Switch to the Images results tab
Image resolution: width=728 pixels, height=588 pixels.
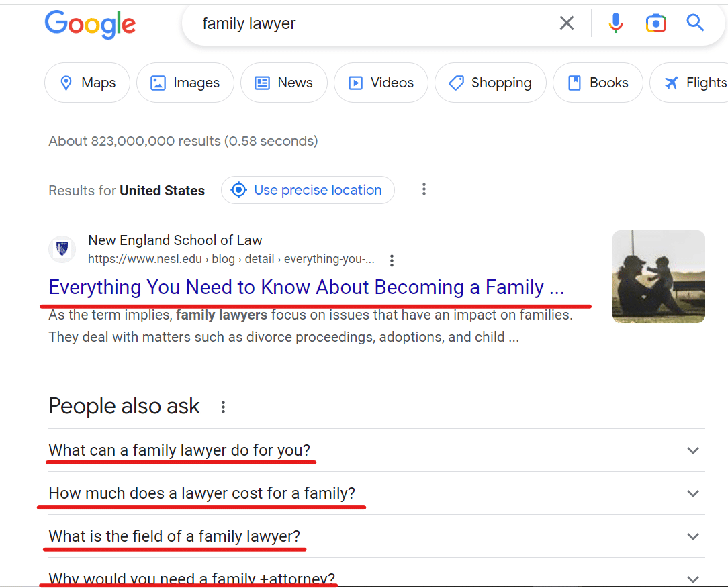point(185,83)
